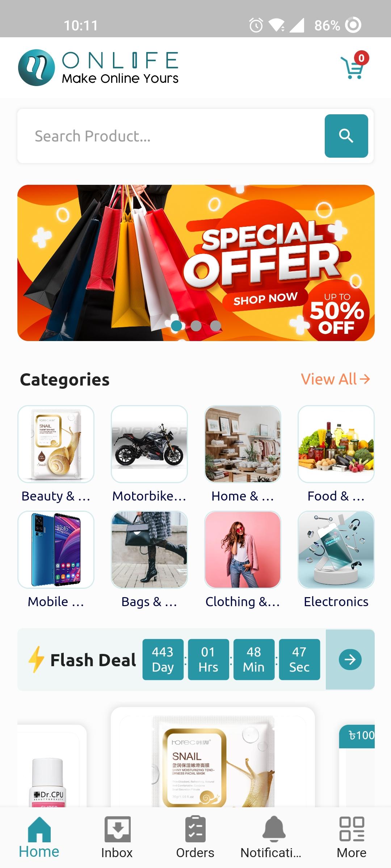The height and width of the screenshot is (868, 391).
Task: Tap the Flash Deal arrow button
Action: [350, 660]
